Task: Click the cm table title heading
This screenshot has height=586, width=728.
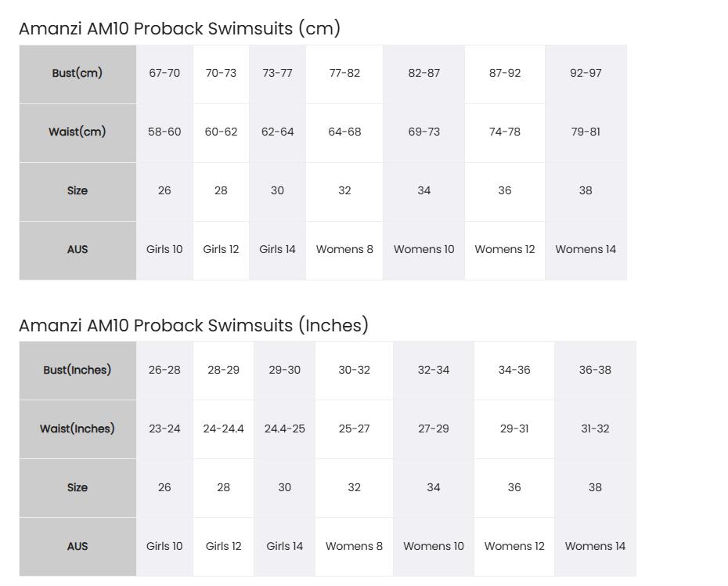Action: pyautogui.click(x=180, y=28)
